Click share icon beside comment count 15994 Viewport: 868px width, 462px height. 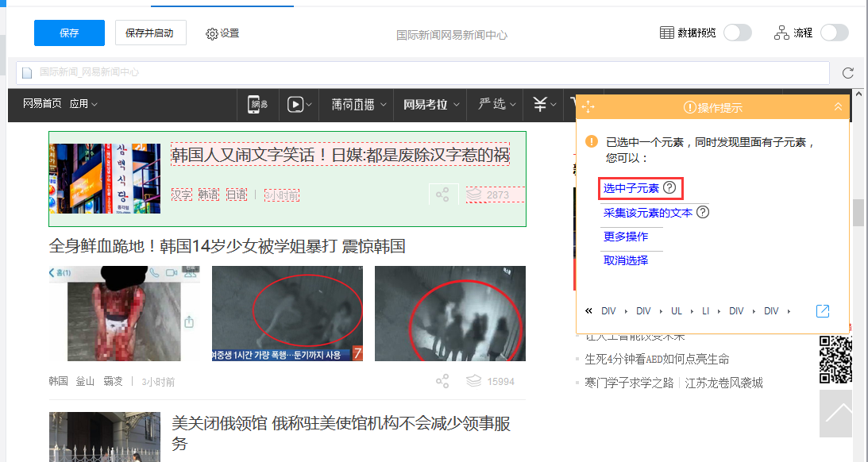click(442, 381)
